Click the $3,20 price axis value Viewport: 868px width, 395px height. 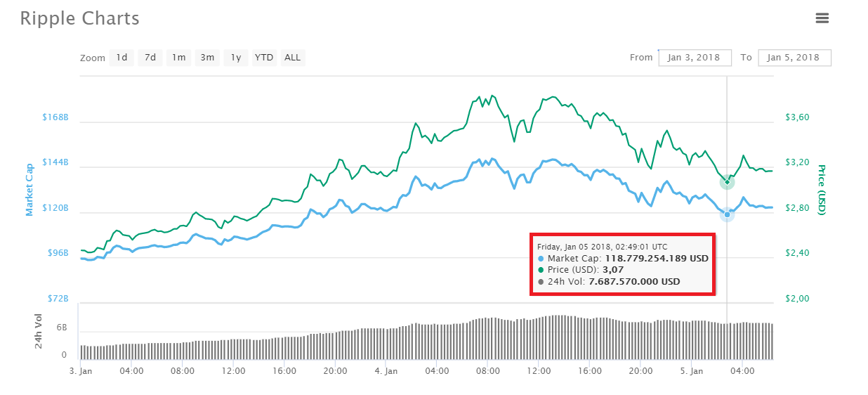tap(798, 162)
